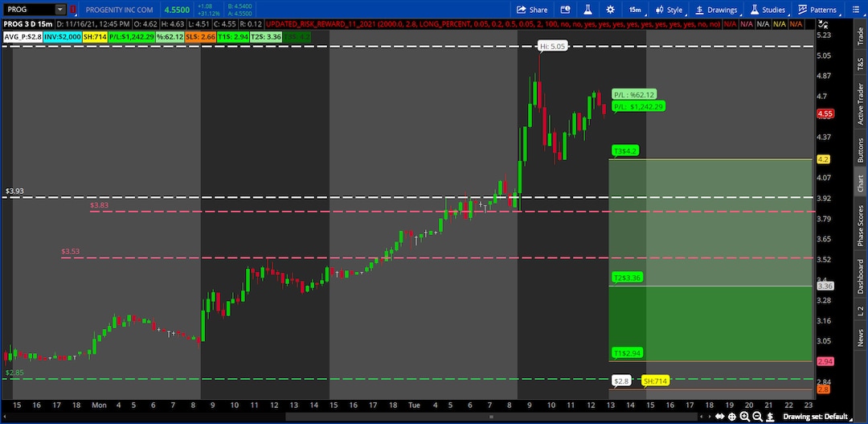Open the alert card icon next to Share
This screenshot has width=868, height=424.
click(x=565, y=10)
